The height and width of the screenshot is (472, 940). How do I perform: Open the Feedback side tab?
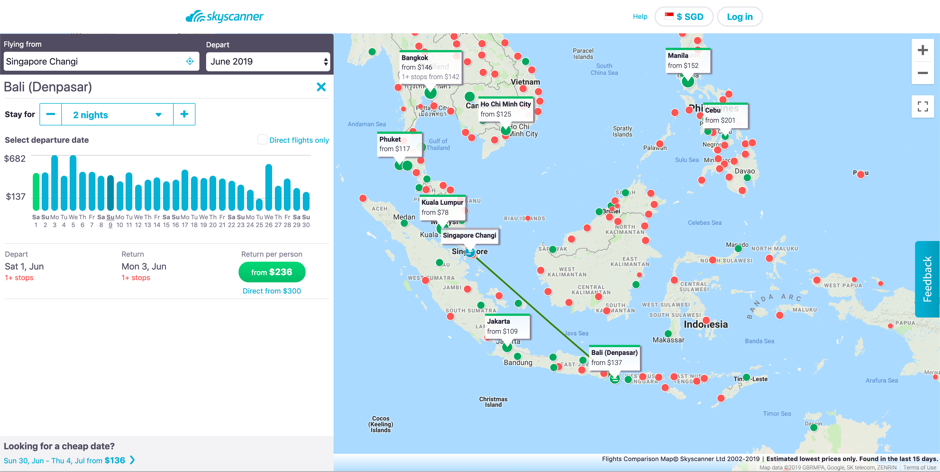[x=927, y=279]
